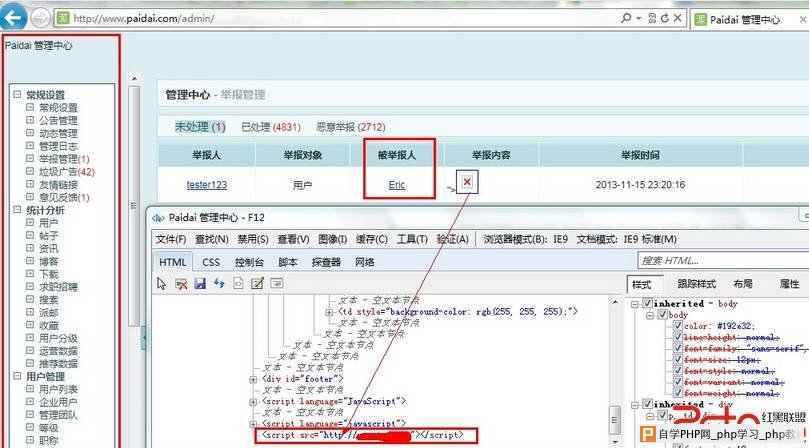The width and height of the screenshot is (809, 448).
Task: Open the 垃圾广告(42) sidebar item
Action: (x=67, y=172)
